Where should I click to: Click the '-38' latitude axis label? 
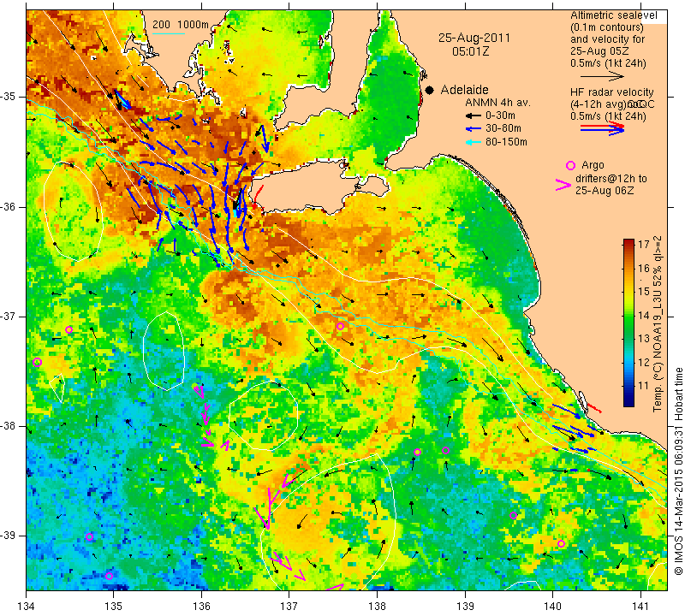pyautogui.click(x=9, y=426)
